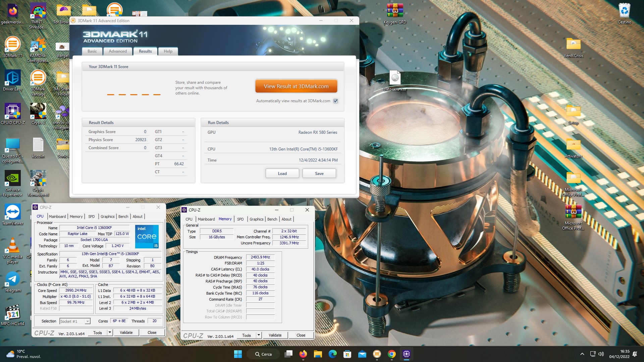The height and width of the screenshot is (362, 644).
Task: Open the kucoin text file icon
Action: point(38,147)
